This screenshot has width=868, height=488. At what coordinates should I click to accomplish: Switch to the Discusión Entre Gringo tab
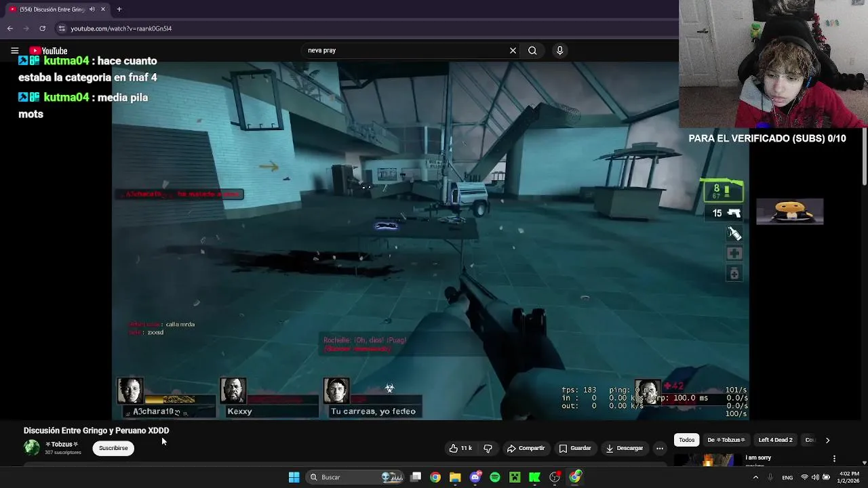click(x=57, y=9)
